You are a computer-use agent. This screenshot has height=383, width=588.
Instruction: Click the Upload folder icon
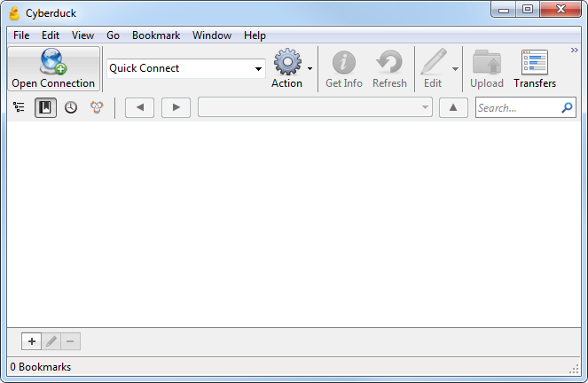coord(487,62)
